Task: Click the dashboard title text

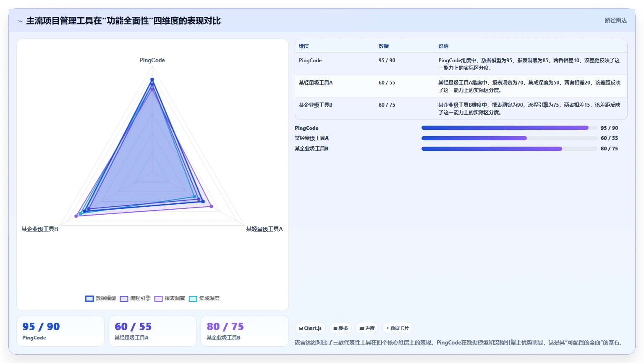Action: [x=123, y=21]
